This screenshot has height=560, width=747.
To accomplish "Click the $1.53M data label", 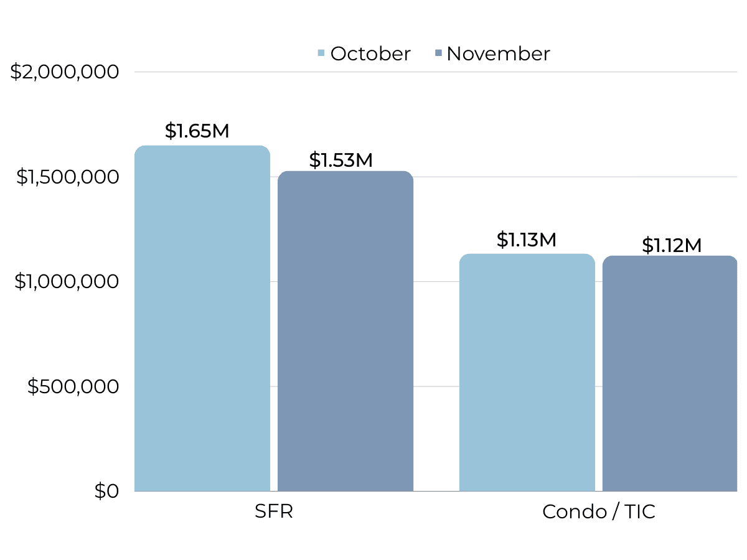I will [x=341, y=161].
